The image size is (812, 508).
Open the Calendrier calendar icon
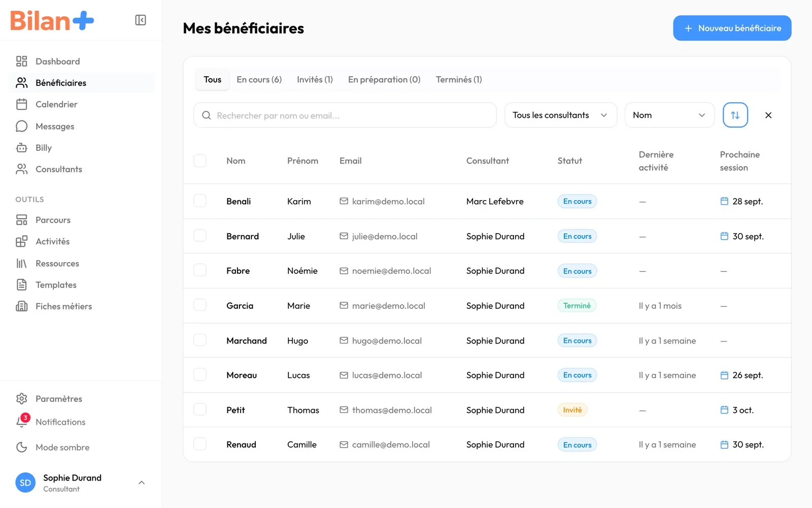21,104
